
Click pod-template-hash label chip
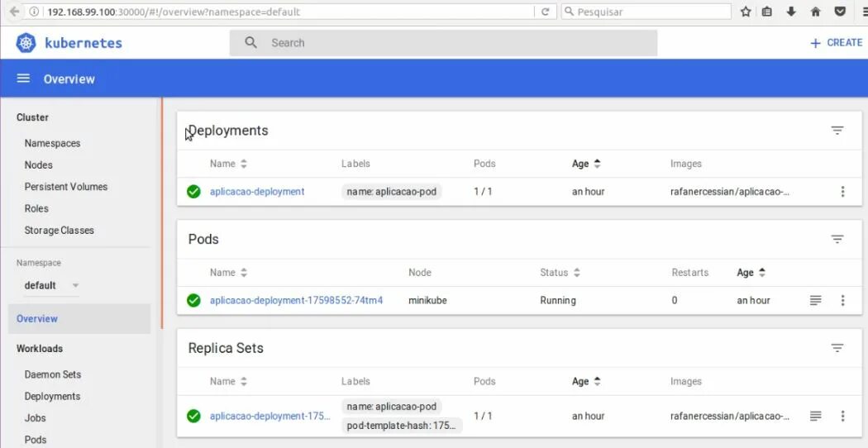tap(401, 426)
